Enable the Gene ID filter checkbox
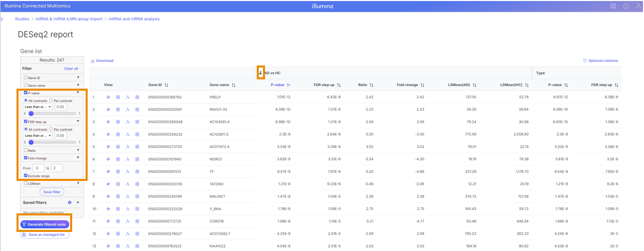 26,78
